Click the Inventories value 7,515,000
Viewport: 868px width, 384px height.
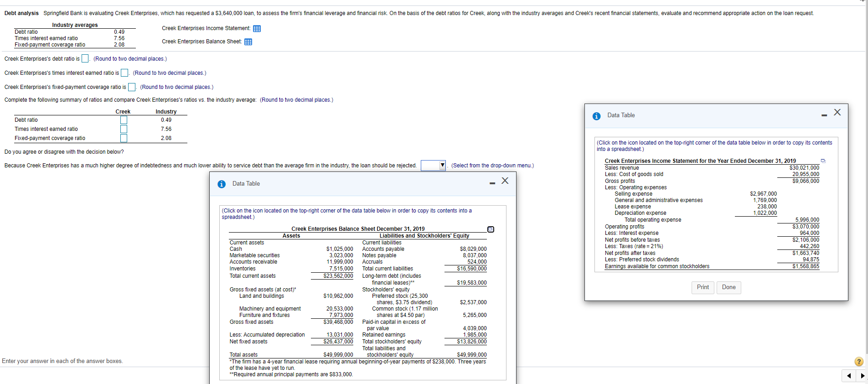click(x=341, y=269)
